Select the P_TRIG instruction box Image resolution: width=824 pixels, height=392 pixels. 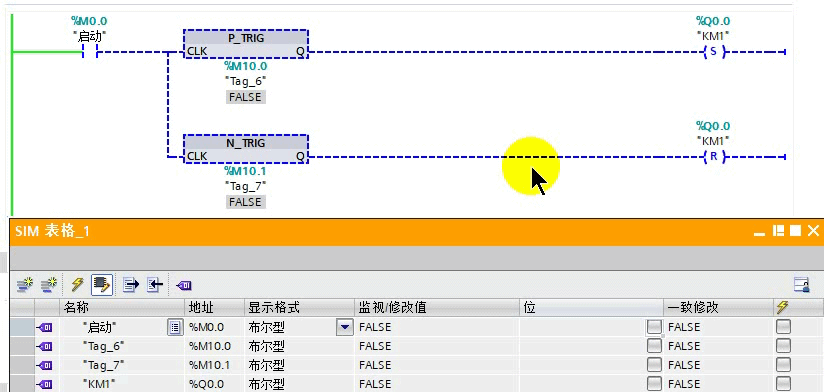click(246, 44)
